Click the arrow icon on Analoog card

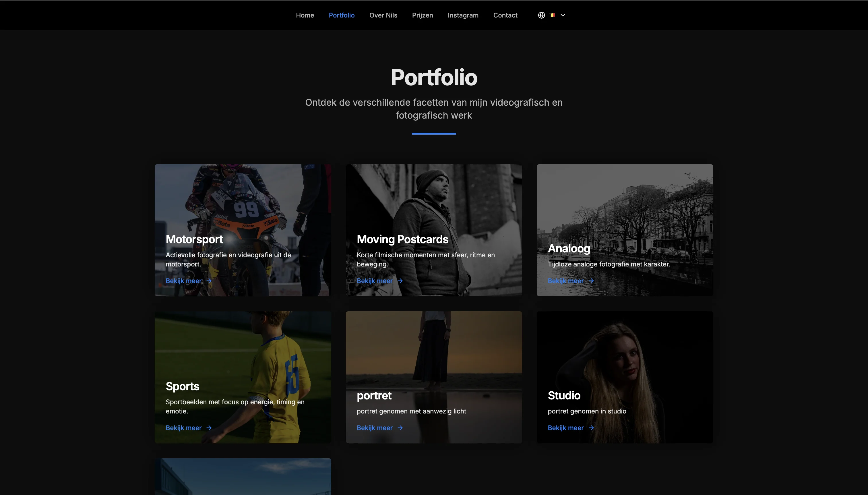(591, 281)
